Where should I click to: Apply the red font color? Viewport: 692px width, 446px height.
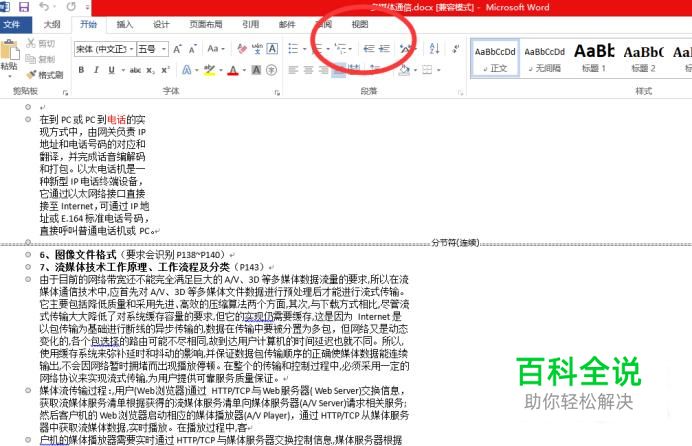pos(233,70)
